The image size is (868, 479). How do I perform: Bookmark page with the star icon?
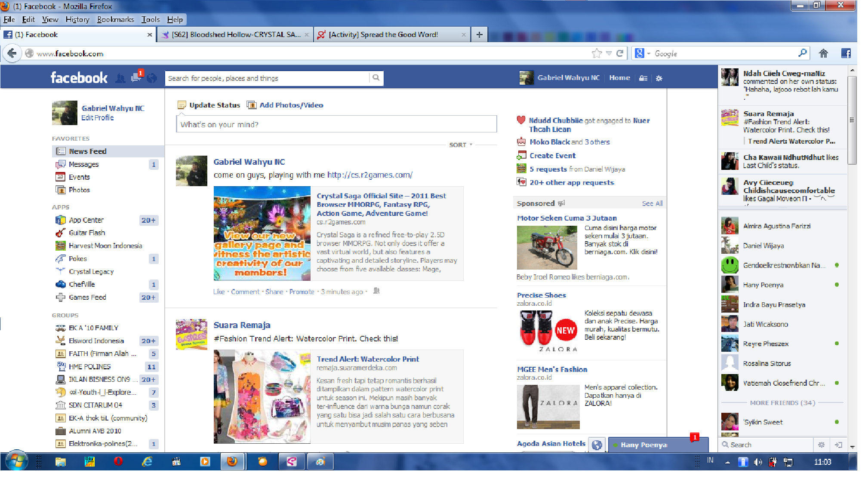pyautogui.click(x=597, y=53)
